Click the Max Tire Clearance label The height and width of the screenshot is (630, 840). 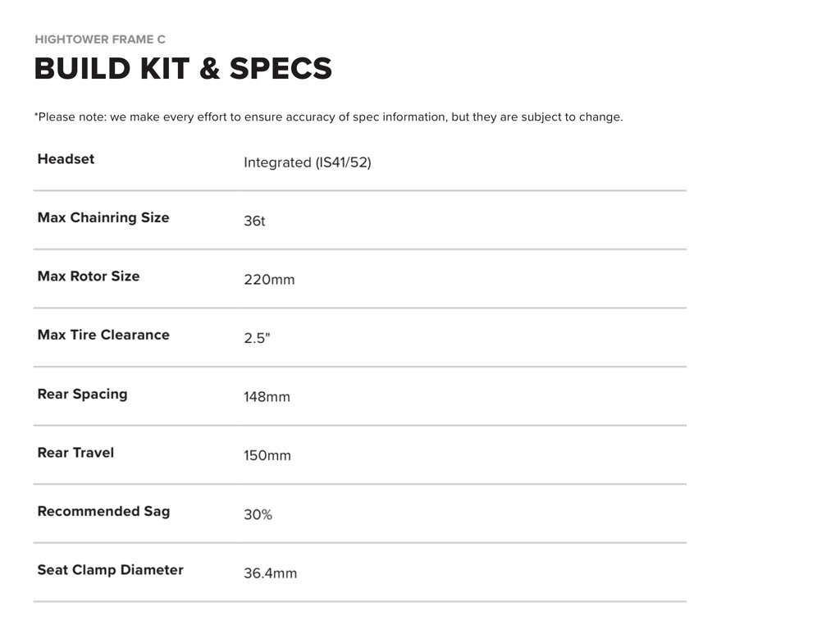click(x=103, y=335)
